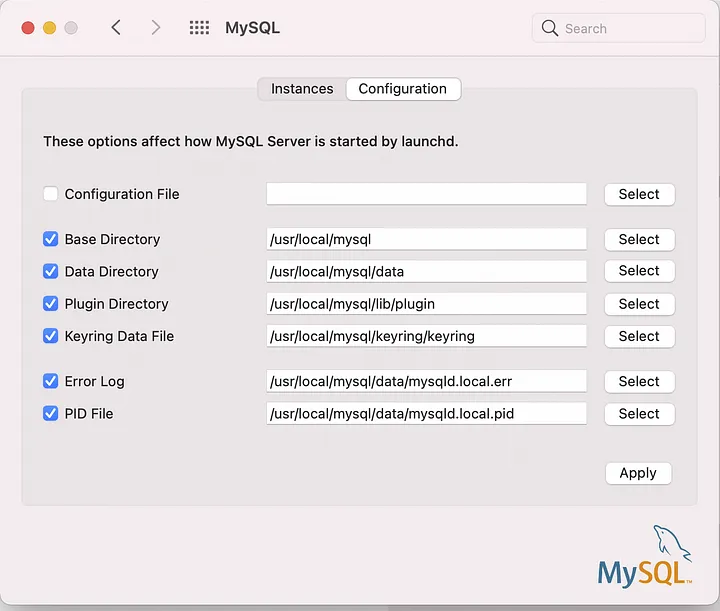720x611 pixels.
Task: Click the empty Configuration File path field
Action: pyautogui.click(x=426, y=194)
